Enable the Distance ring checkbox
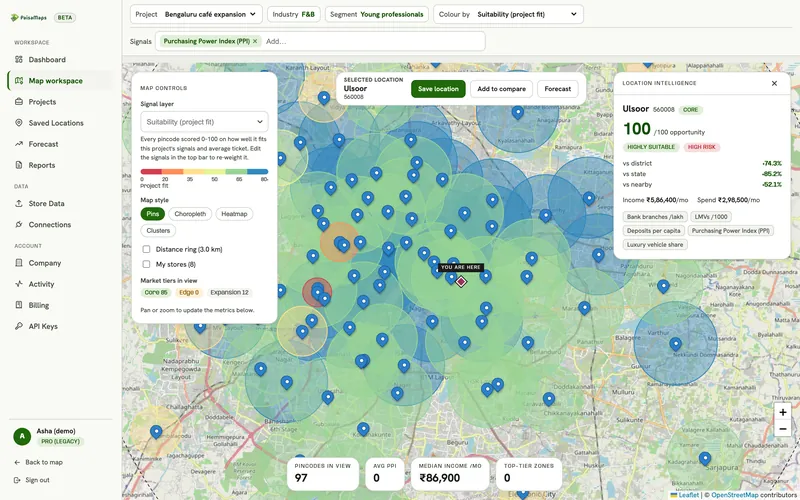This screenshot has height=500, width=800. coord(146,249)
